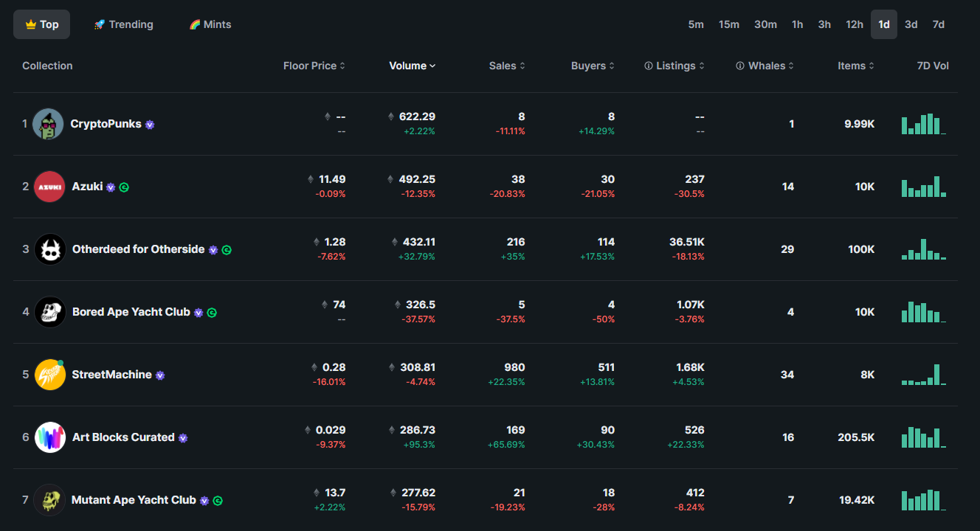Click the Art Blocks Curated logo

[50, 437]
